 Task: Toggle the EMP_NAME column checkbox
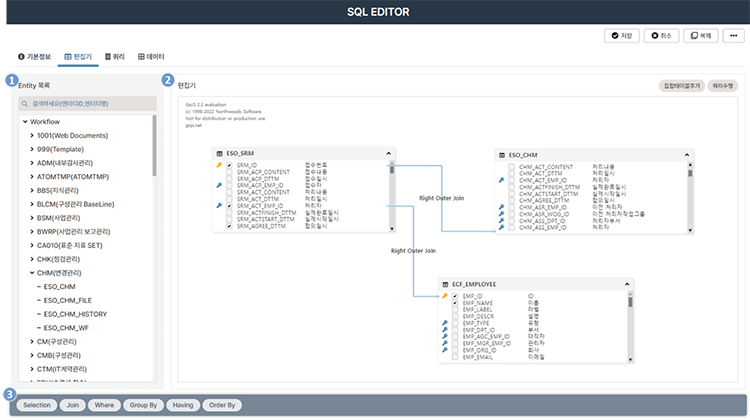click(x=455, y=303)
